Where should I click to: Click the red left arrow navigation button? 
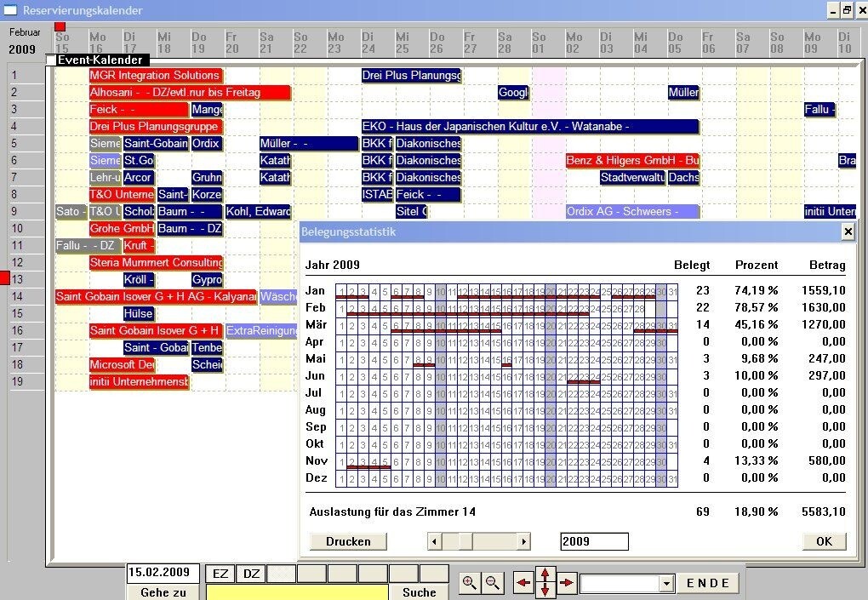[x=523, y=583]
